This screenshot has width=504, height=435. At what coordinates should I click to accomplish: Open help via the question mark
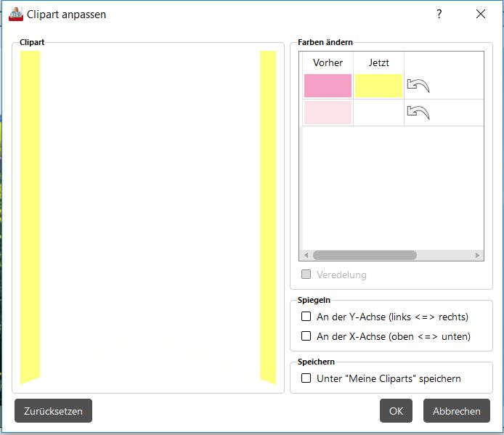pyautogui.click(x=439, y=14)
